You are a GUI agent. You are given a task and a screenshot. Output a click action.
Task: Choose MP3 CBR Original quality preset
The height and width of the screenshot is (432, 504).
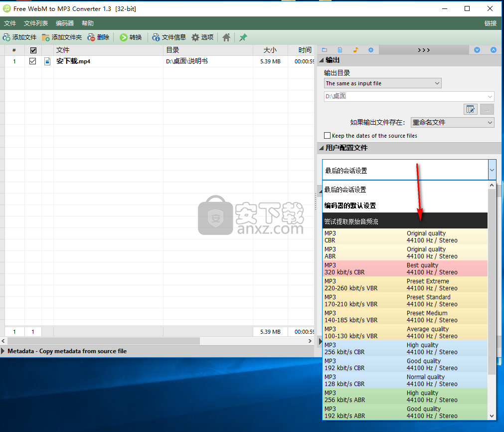click(405, 237)
